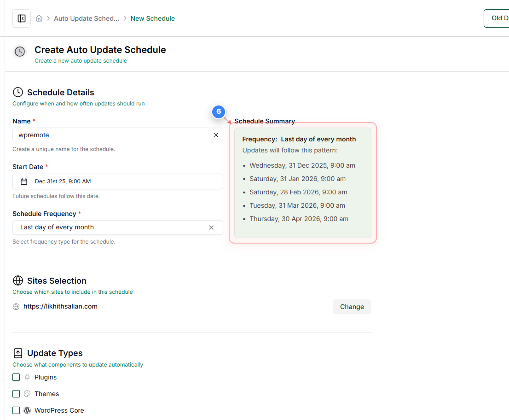Enable Themes checkbox
This screenshot has width=509, height=420.
tap(16, 394)
